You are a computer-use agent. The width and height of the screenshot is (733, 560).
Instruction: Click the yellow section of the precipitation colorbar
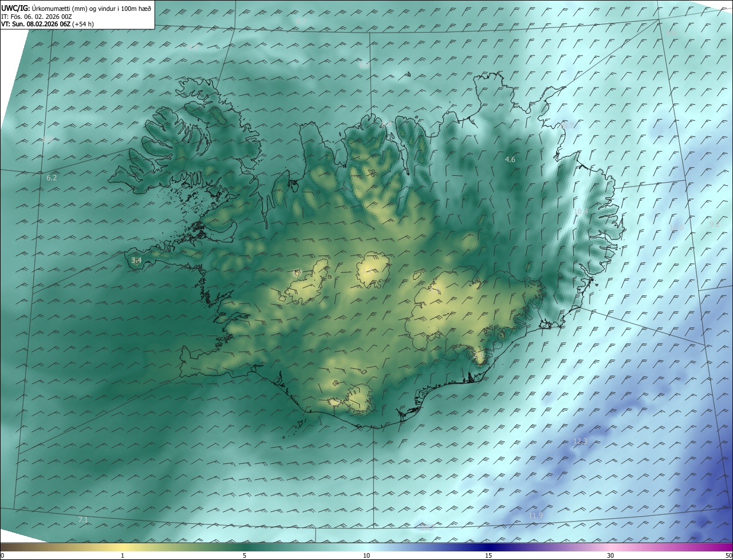123,548
